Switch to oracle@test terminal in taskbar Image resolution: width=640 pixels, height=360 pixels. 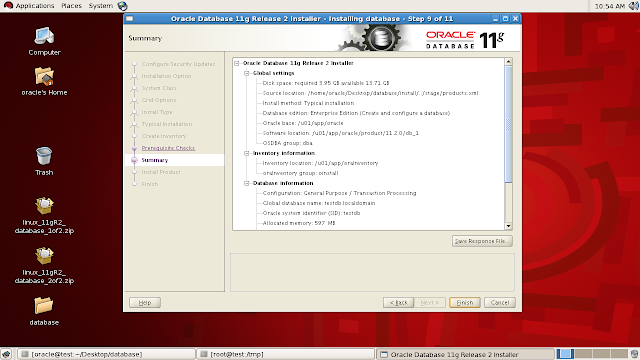(x=106, y=354)
